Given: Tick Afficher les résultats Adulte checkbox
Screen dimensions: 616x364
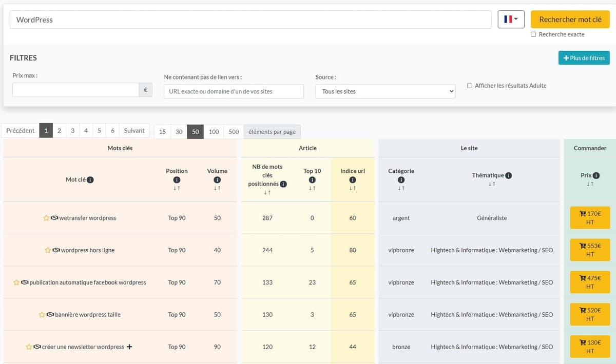Looking at the screenshot, I should click(x=470, y=86).
